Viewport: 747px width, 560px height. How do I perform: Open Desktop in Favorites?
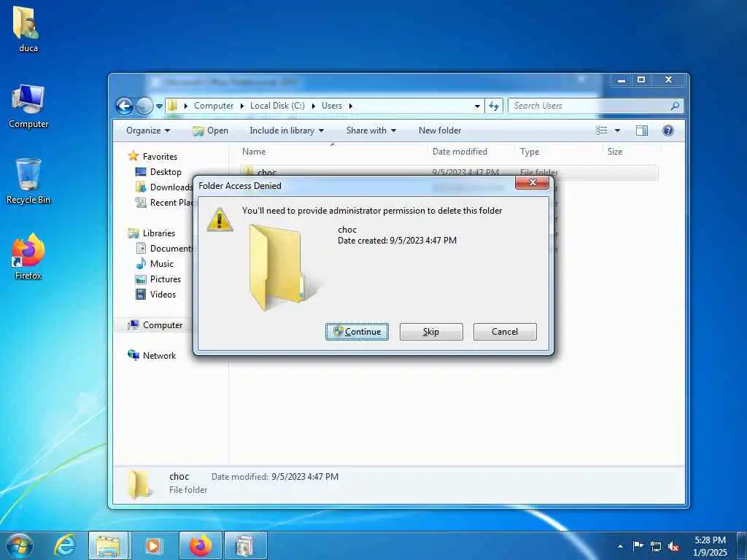[x=158, y=172]
